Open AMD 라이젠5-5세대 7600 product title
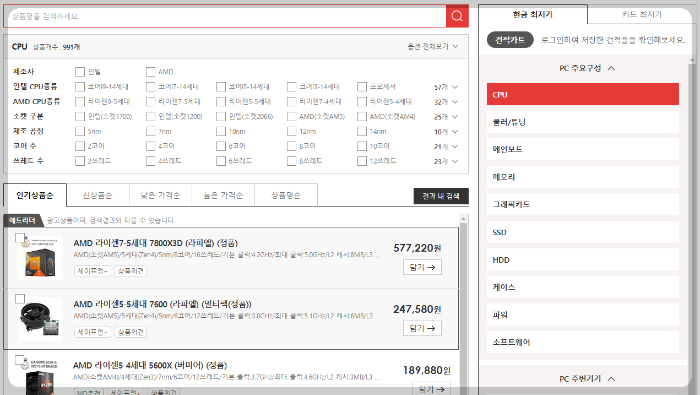Screen dimensions: 700x395 coord(162,304)
